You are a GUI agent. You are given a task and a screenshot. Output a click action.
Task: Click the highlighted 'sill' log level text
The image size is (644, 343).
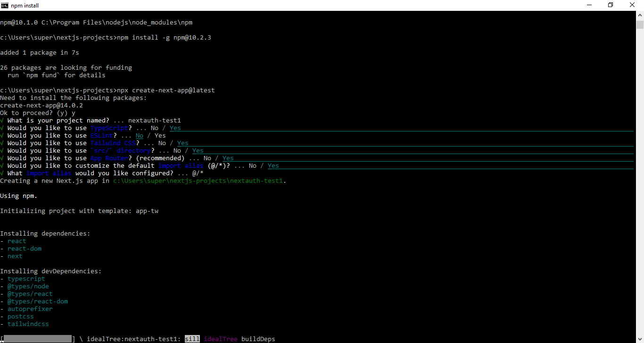[x=192, y=339]
